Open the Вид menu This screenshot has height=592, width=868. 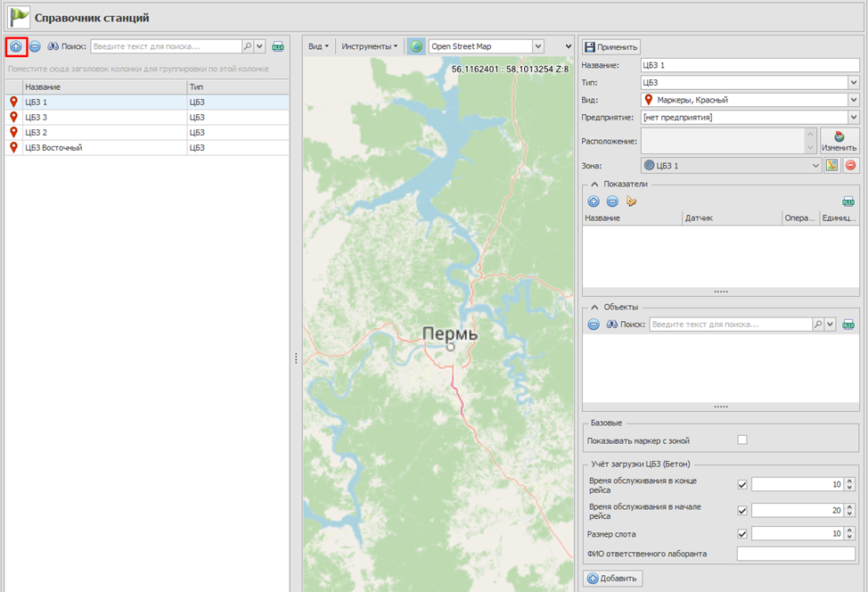(x=318, y=46)
